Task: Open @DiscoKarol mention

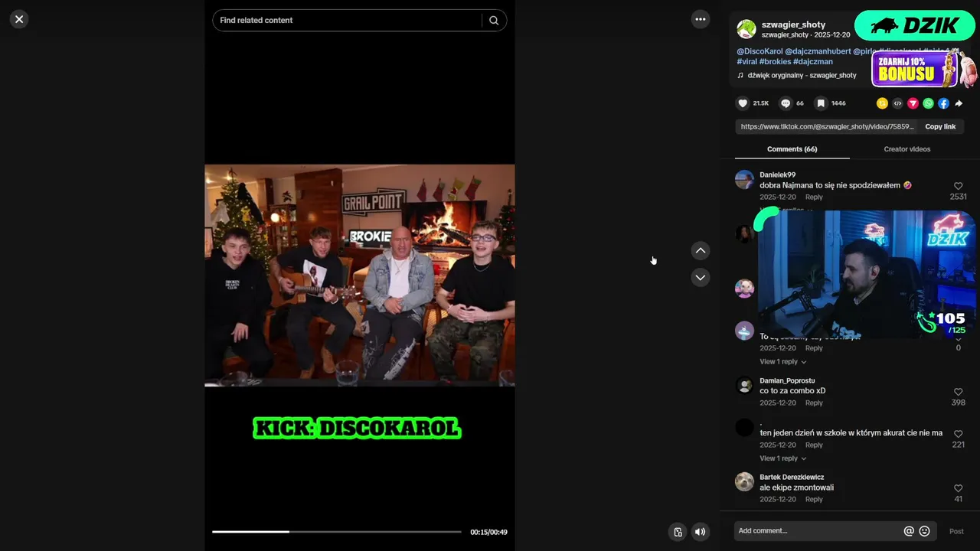Action: (x=759, y=51)
